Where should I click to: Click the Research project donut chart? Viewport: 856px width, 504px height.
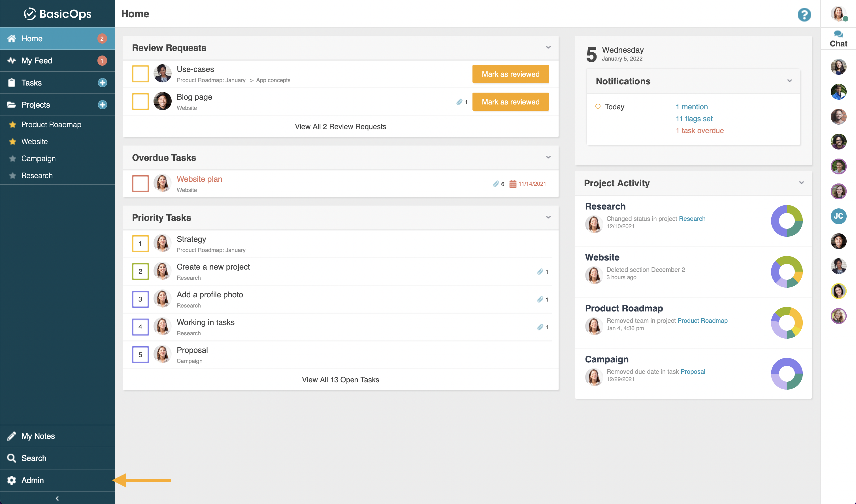click(786, 221)
